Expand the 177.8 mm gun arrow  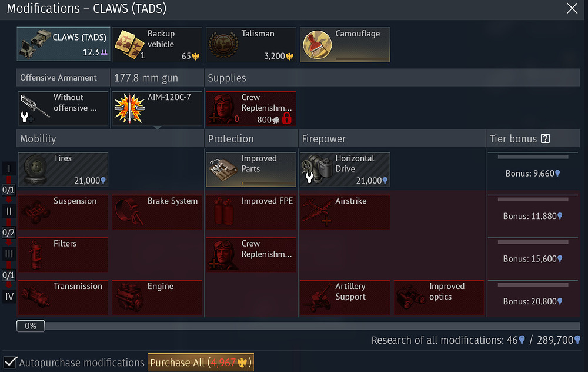158,128
